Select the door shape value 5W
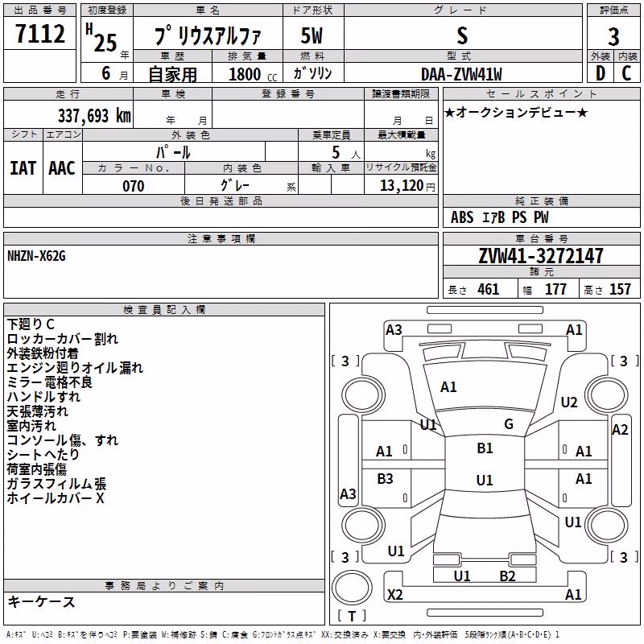The image size is (644, 644). coord(312,35)
